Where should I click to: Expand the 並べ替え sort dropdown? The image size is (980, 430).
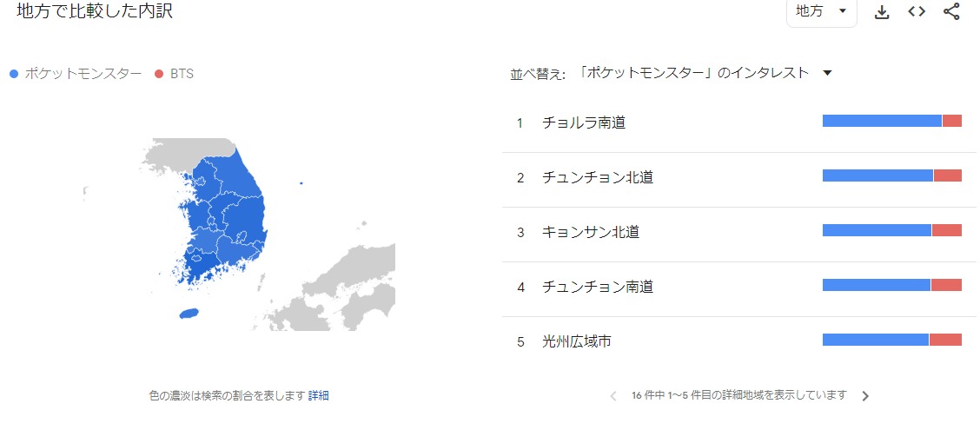pos(697,74)
